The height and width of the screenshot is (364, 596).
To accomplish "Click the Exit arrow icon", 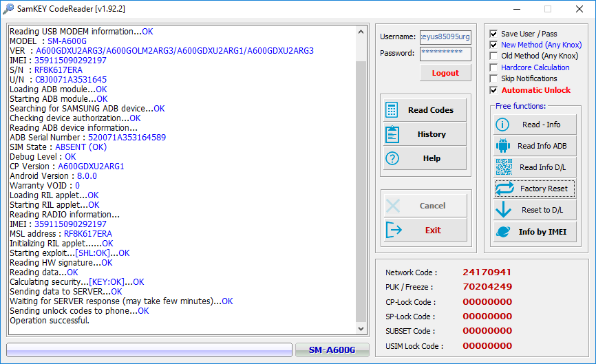I will pos(394,230).
